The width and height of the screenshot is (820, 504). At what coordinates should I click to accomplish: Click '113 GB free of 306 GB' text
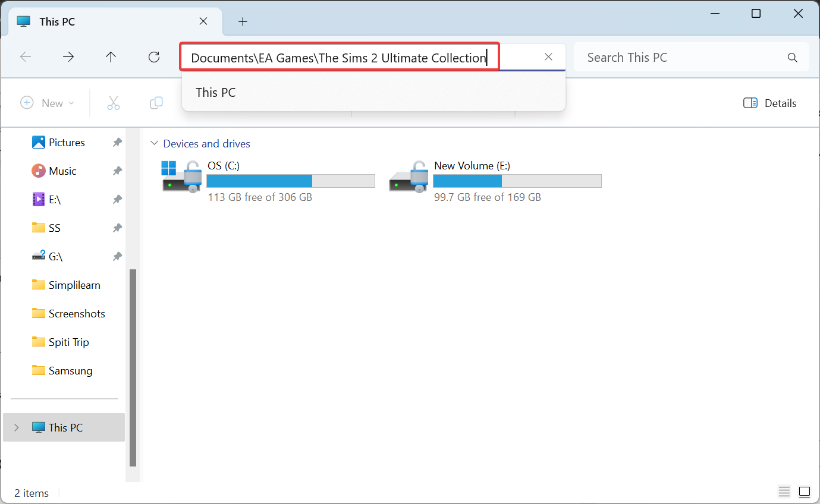coord(260,197)
